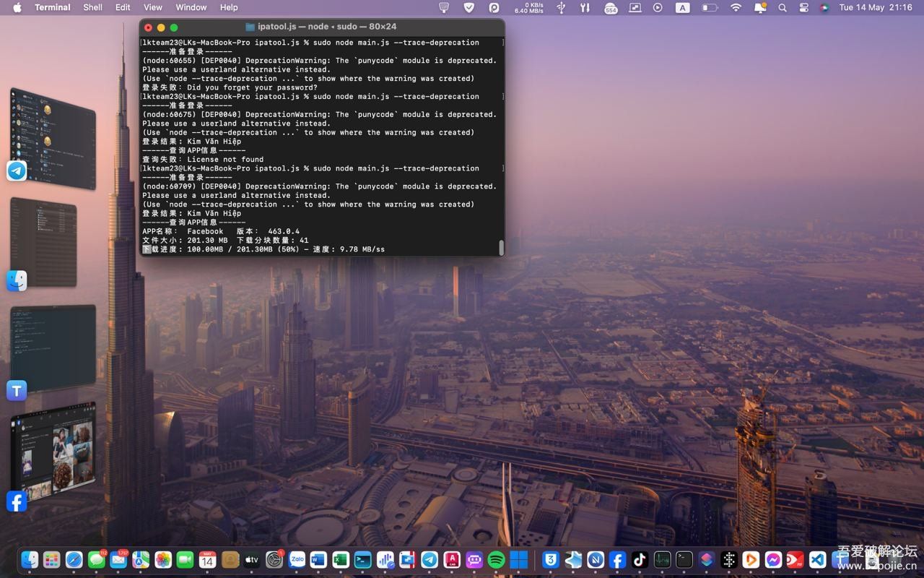Show the date and time panel

point(876,7)
